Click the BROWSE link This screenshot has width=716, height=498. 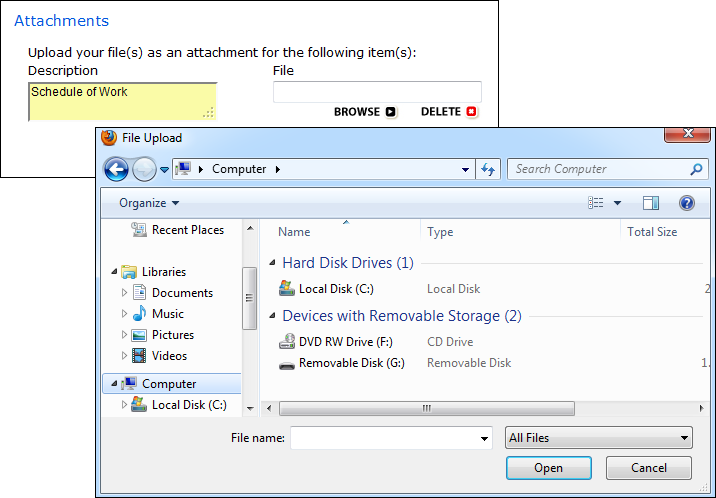[x=364, y=112]
